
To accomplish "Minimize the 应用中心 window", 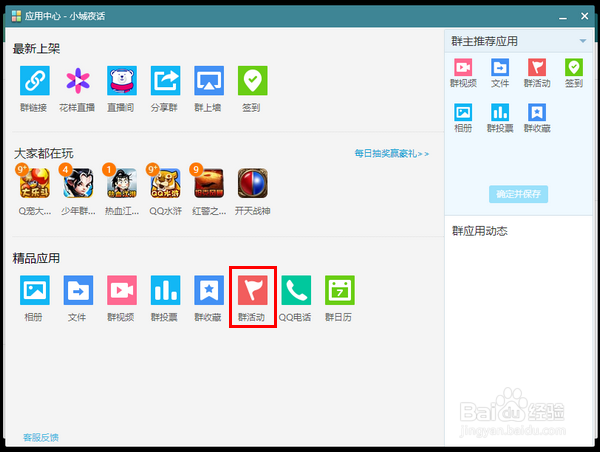I will (562, 17).
